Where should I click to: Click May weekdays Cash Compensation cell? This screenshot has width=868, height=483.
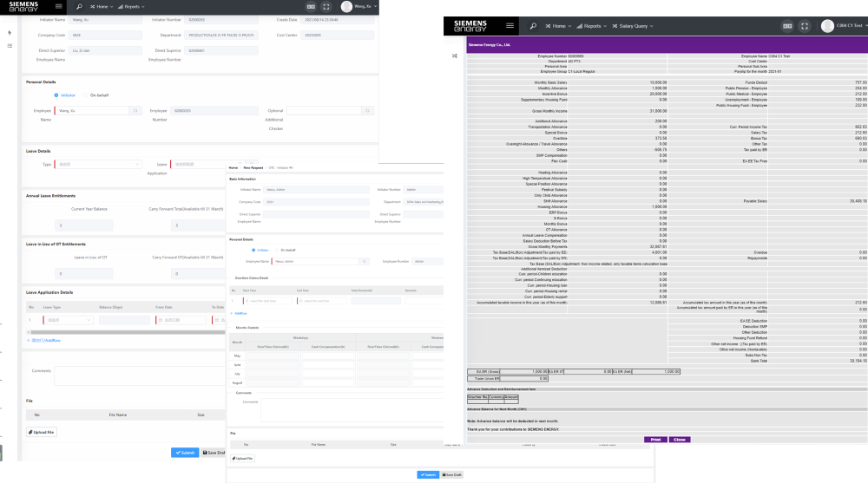pos(328,356)
